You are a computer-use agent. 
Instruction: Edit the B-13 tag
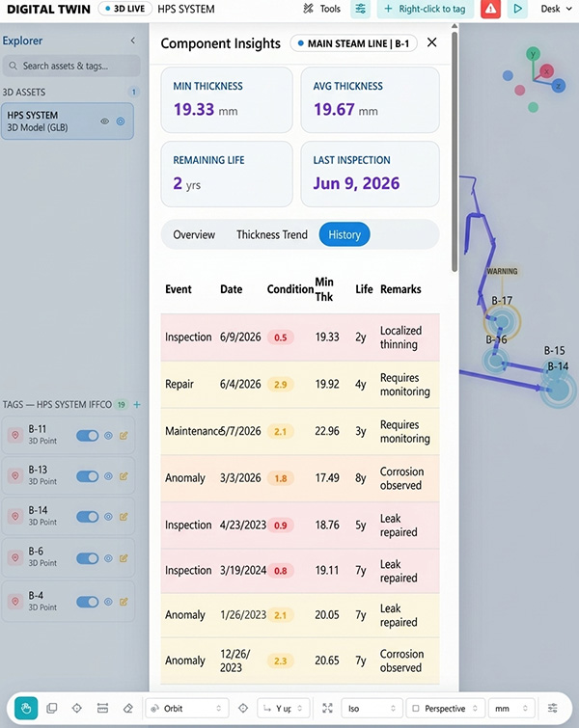click(x=124, y=476)
